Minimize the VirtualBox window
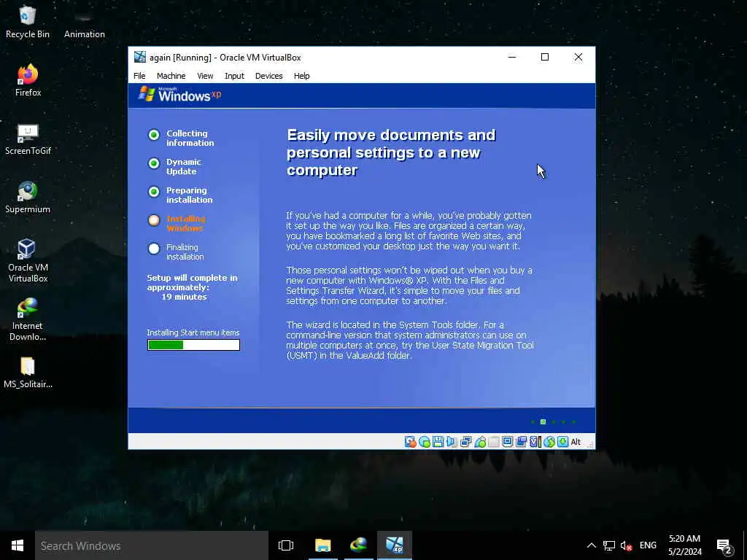The image size is (747, 560). [512, 57]
